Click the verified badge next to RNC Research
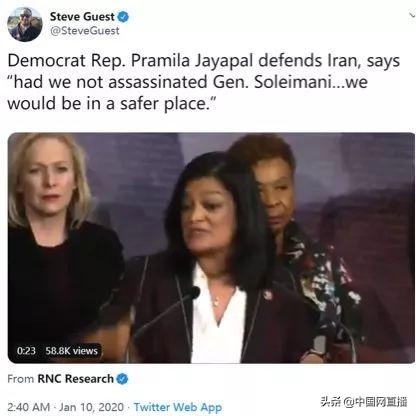Viewport: 416px width, 416px height. 123,379
